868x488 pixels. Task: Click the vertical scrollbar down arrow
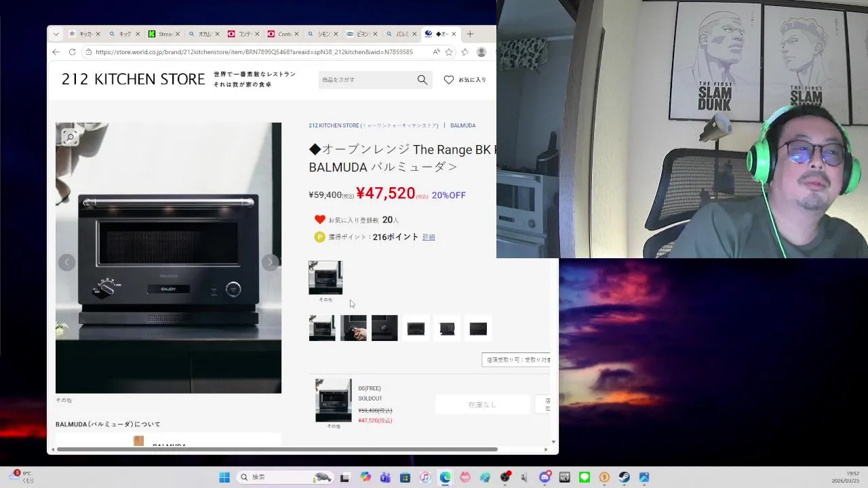pos(554,442)
